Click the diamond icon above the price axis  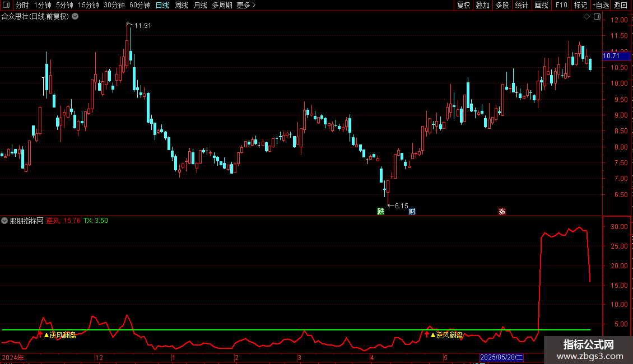click(x=587, y=17)
